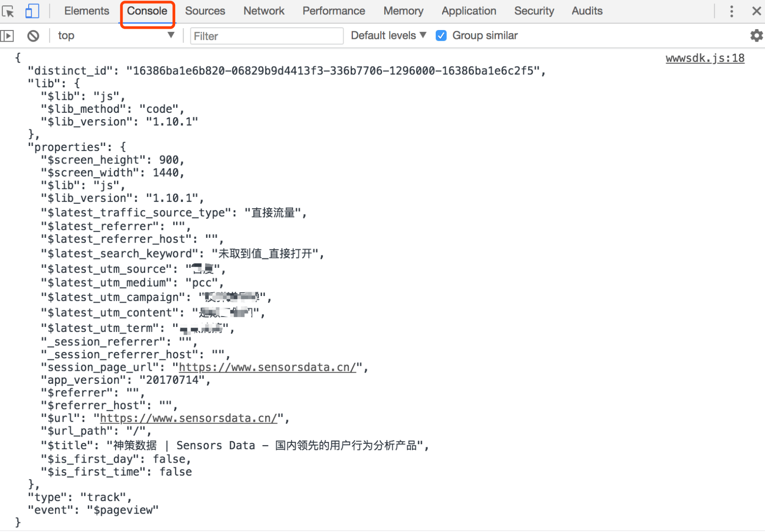765x532 pixels.
Task: Focus the console Filter input field
Action: click(267, 36)
